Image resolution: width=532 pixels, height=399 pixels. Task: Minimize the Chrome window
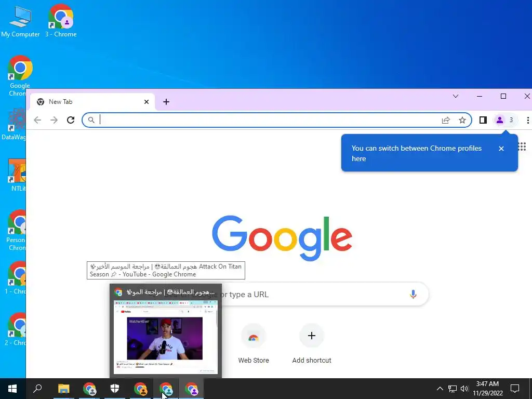480,96
